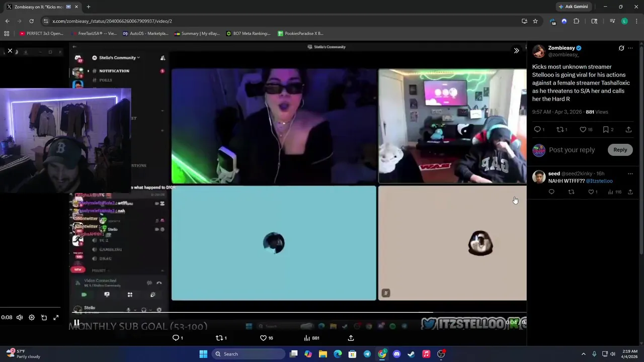The image size is (644, 362).
Task: Mute the video with the speaker icon
Action: coord(19,317)
